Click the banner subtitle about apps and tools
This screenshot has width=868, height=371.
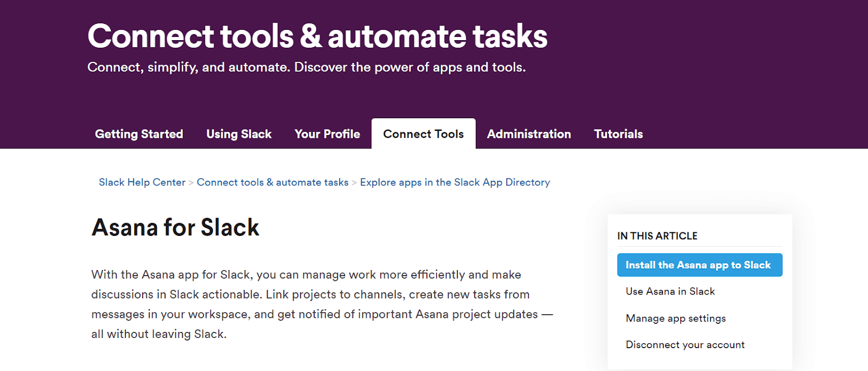coord(307,67)
